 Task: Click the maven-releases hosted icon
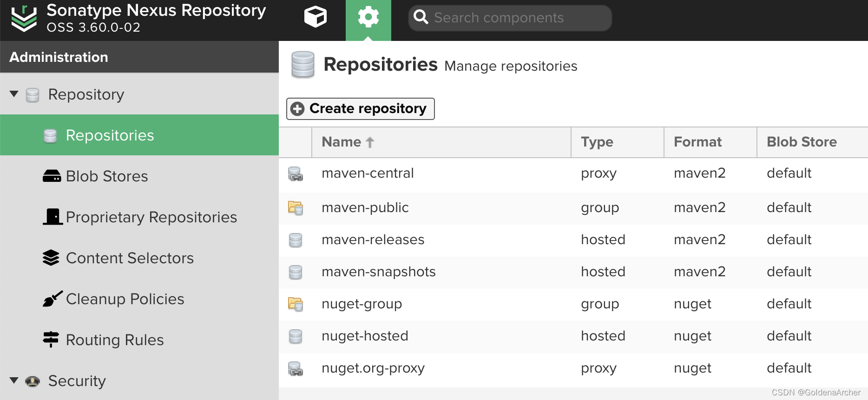(x=296, y=240)
